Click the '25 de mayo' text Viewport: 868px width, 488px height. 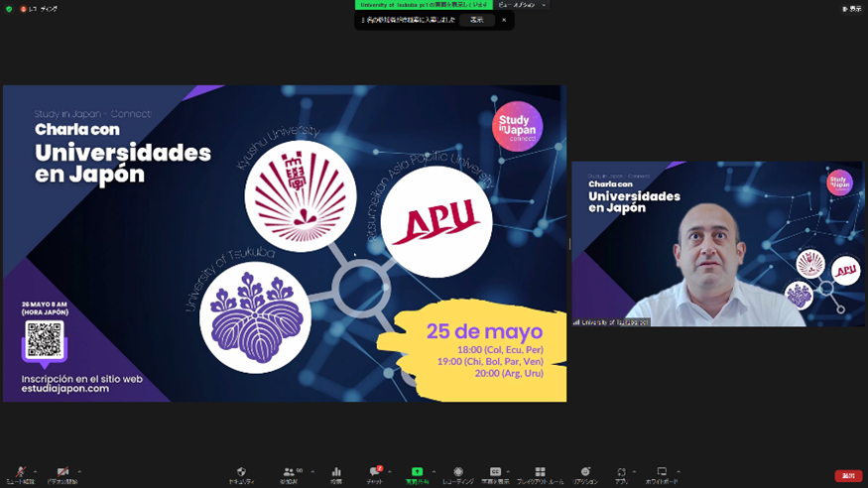(x=484, y=331)
